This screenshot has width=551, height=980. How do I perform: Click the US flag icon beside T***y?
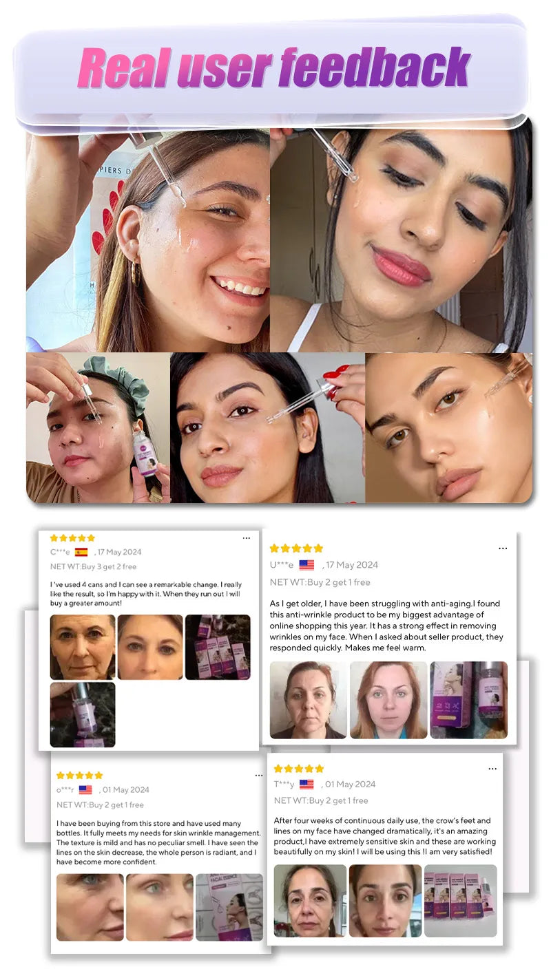[306, 785]
